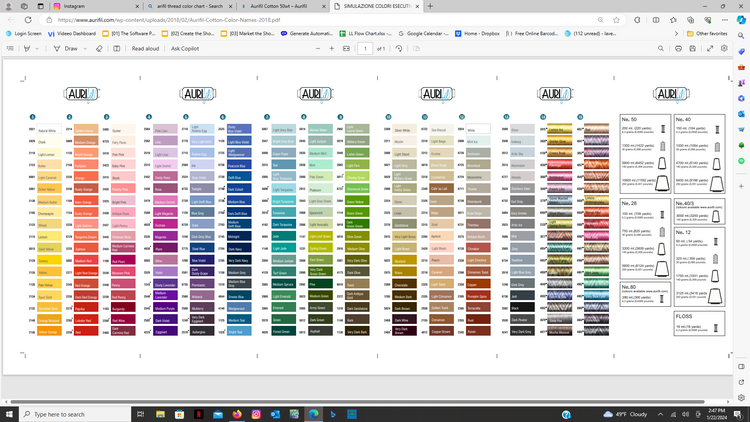Click the Ask Copilot button
This screenshot has height=422, width=750.
187,48
